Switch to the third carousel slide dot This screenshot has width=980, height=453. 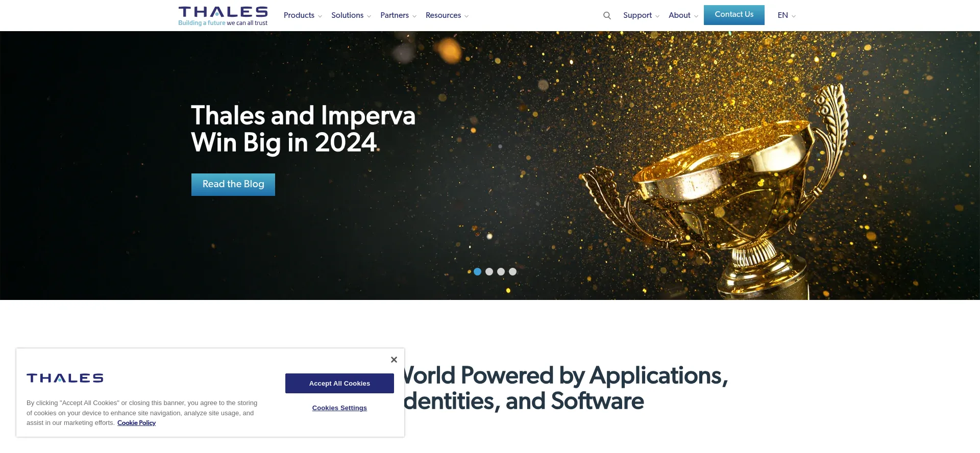click(501, 271)
